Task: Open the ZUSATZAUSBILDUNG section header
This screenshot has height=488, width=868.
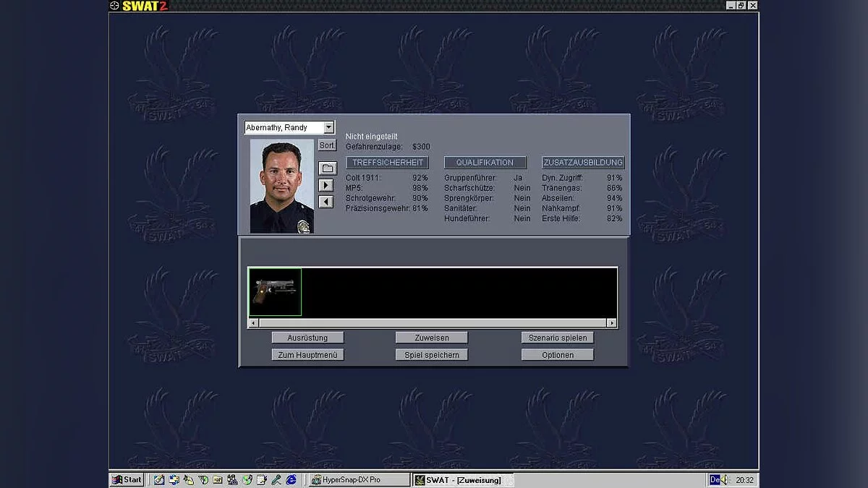Action: click(x=583, y=163)
